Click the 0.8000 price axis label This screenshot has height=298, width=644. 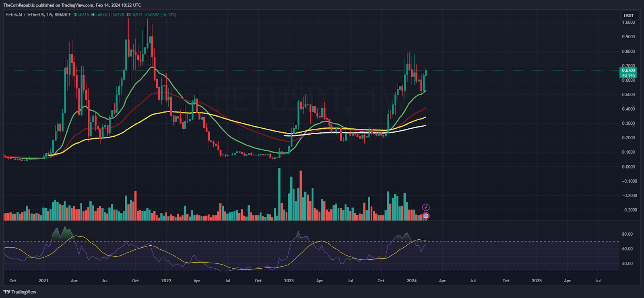coord(628,51)
